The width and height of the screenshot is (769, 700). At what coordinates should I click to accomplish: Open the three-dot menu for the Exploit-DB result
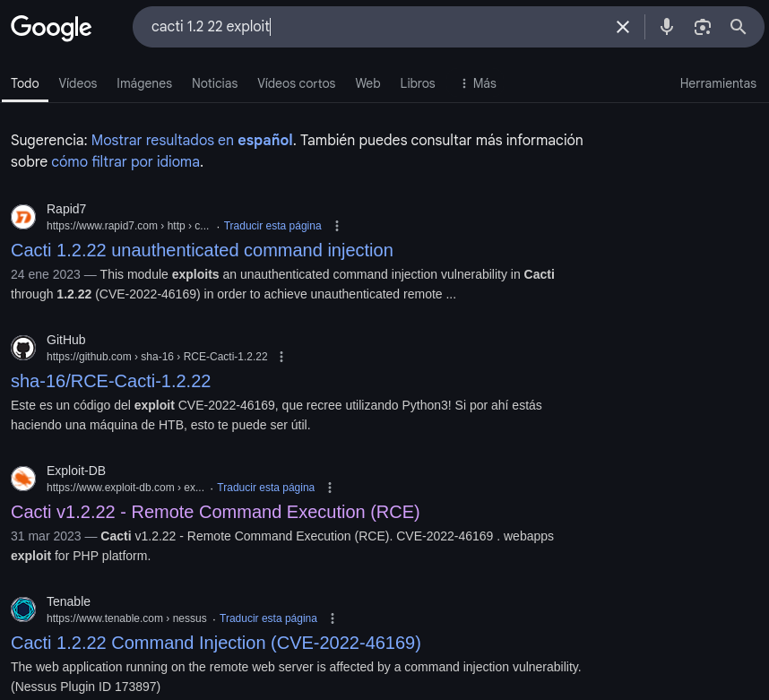pos(330,488)
